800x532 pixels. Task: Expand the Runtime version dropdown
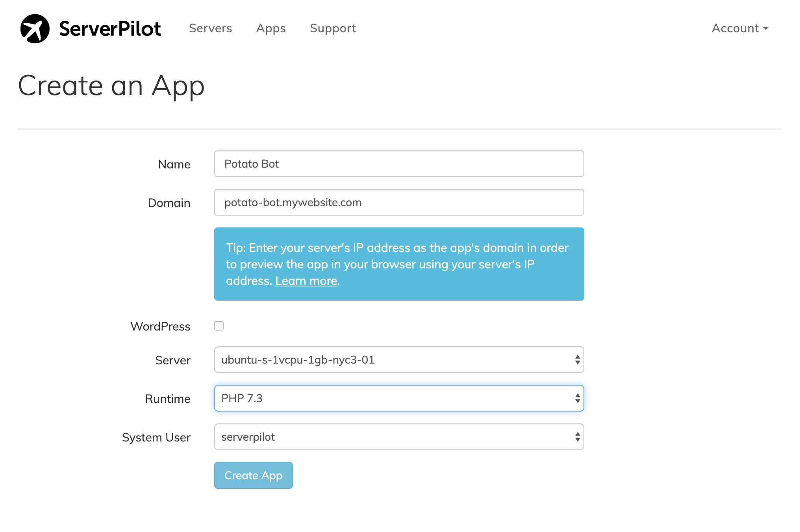tap(576, 398)
